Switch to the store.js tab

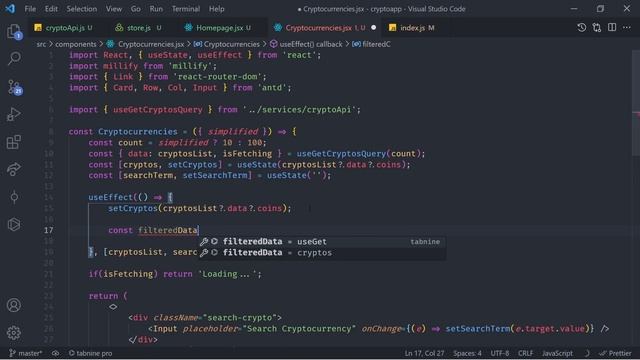click(138, 28)
